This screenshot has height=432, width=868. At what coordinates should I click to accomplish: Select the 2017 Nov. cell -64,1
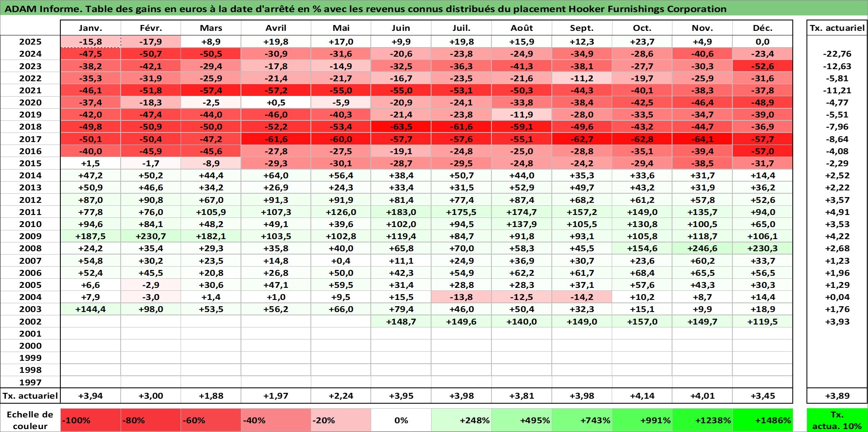tap(702, 139)
